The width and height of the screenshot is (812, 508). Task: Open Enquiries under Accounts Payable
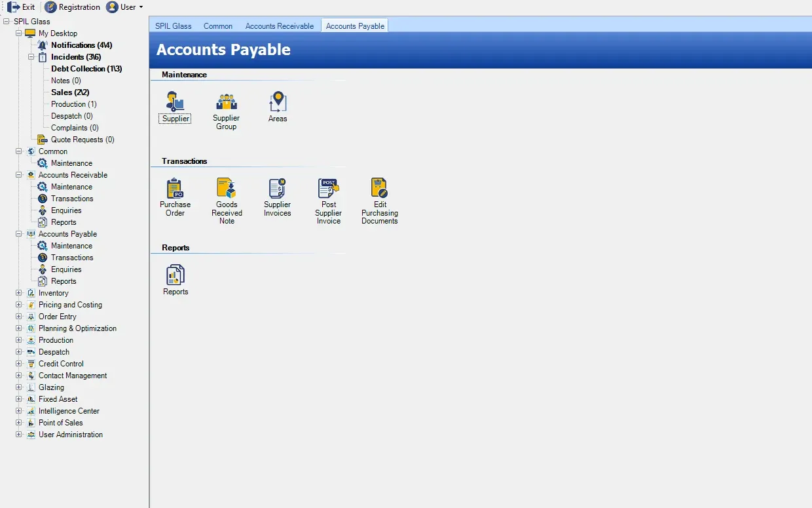(66, 269)
